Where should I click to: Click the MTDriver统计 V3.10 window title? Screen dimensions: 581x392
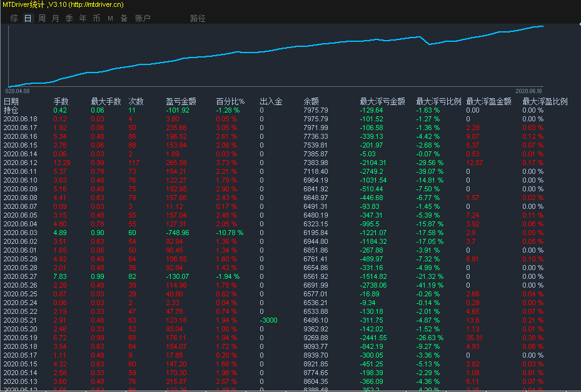[x=63, y=5]
